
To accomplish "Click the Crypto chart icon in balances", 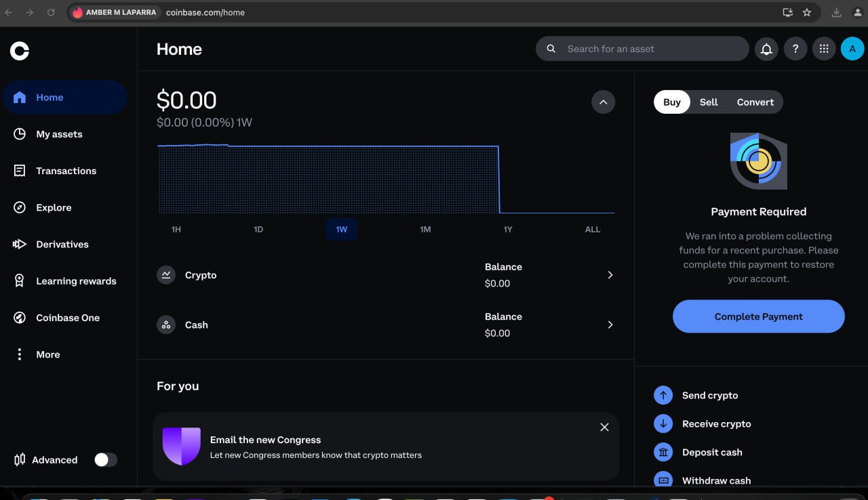I will (x=166, y=275).
